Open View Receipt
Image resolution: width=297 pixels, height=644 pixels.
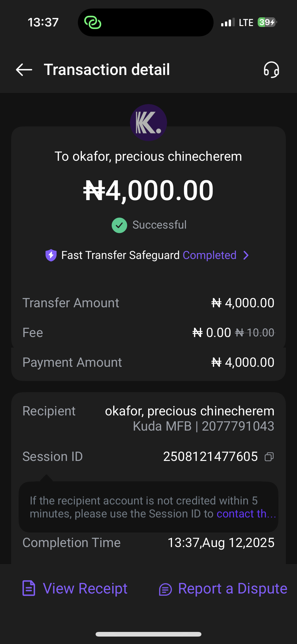pos(85,588)
